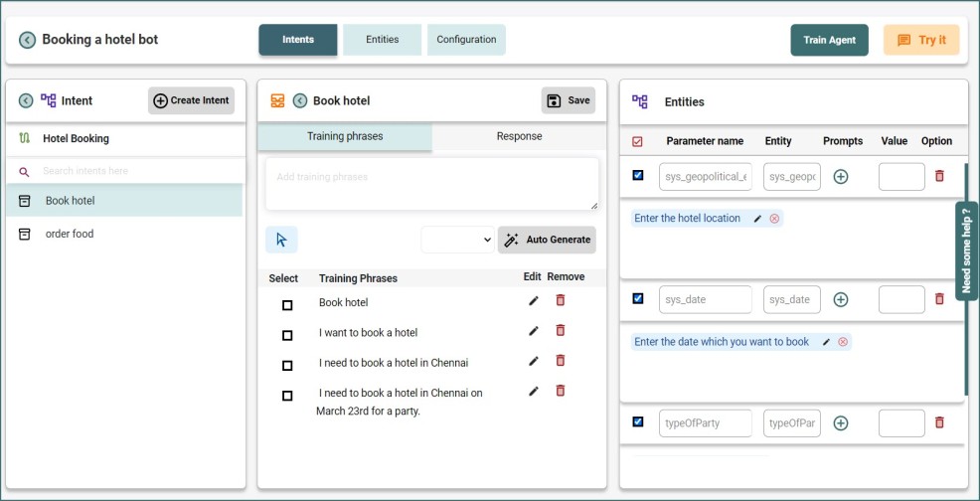Click pencil edit icon for 'Book hotel' phrase
The width and height of the screenshot is (980, 501).
pyautogui.click(x=534, y=300)
